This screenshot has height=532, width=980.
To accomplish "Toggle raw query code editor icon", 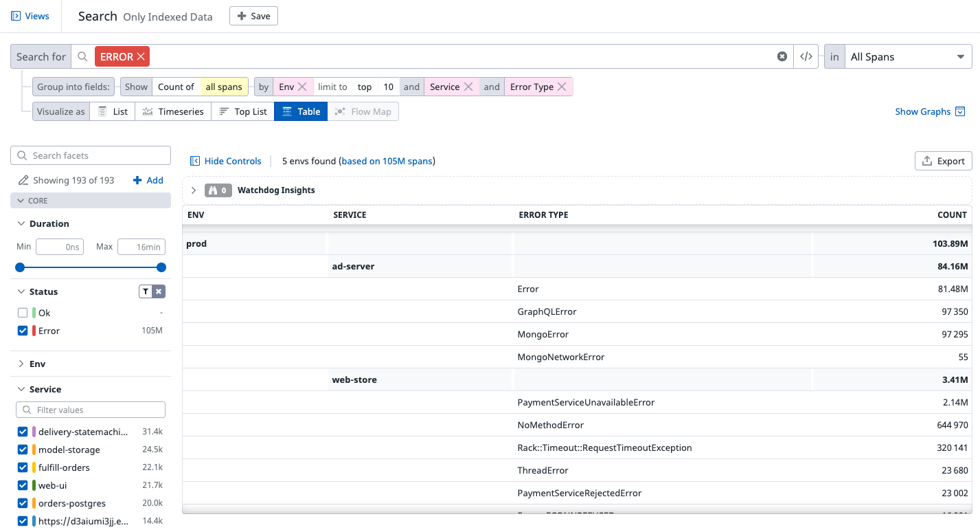I will pyautogui.click(x=806, y=57).
